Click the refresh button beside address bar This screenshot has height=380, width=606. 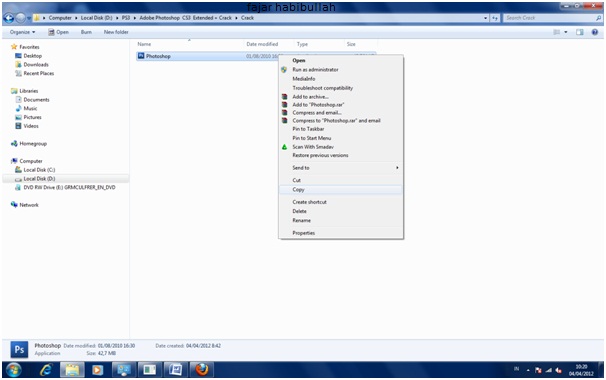[x=495, y=18]
